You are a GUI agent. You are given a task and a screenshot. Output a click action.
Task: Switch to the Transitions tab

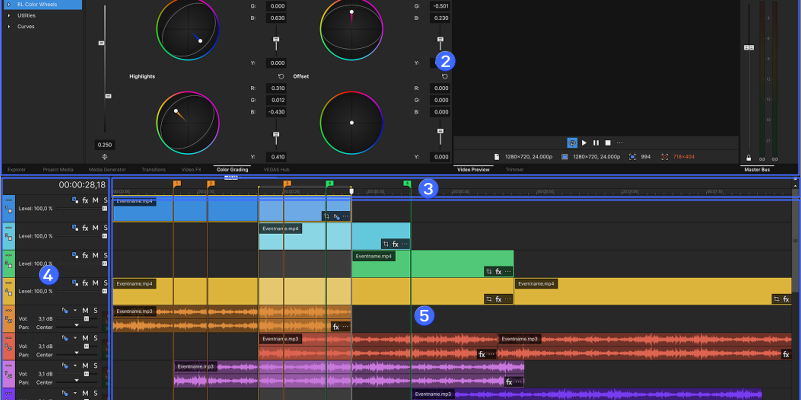[x=154, y=169]
